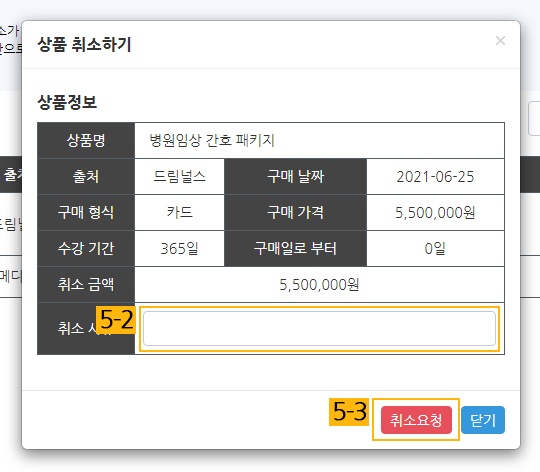Viewport: 540px width, 472px height.
Task: Select the product name 병원임상 간호 패키지
Action: pyautogui.click(x=212, y=140)
